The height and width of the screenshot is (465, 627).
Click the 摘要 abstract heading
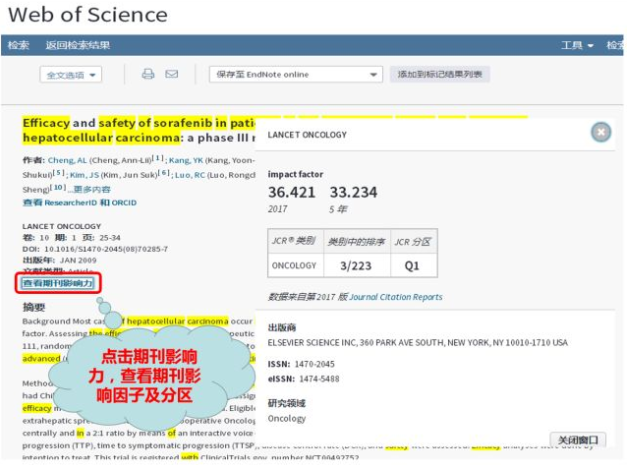coord(34,307)
